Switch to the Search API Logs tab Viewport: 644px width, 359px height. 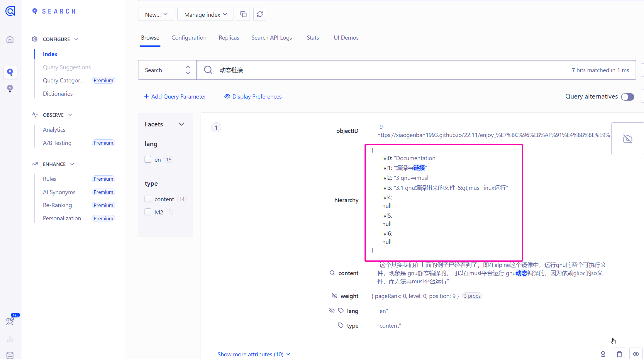(x=272, y=38)
